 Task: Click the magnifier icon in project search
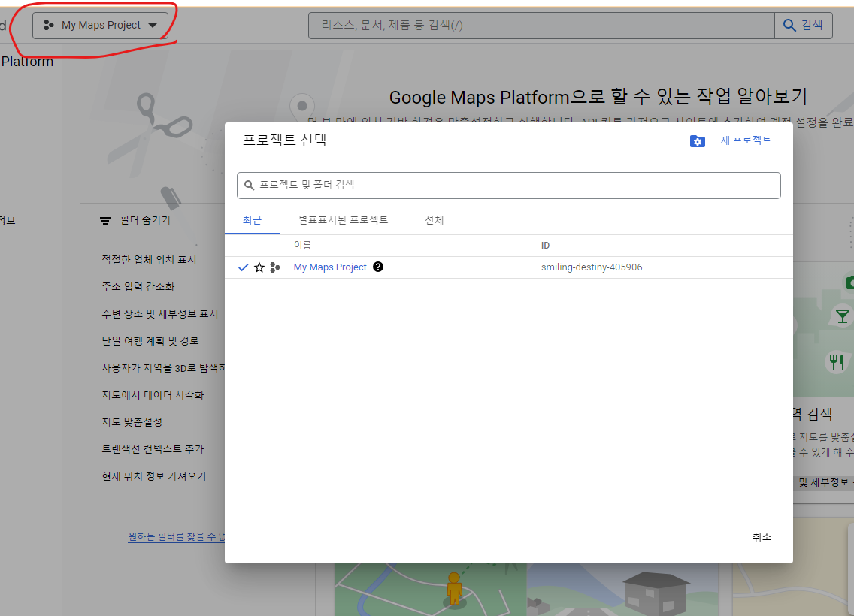pyautogui.click(x=249, y=186)
